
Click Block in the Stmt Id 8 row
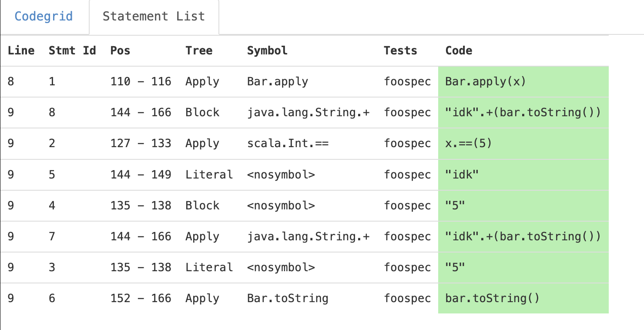pos(202,112)
